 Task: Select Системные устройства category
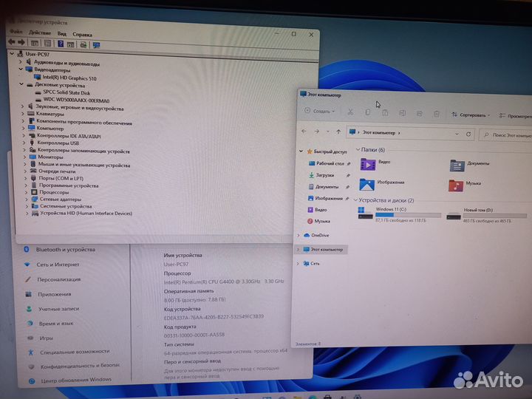[62, 206]
